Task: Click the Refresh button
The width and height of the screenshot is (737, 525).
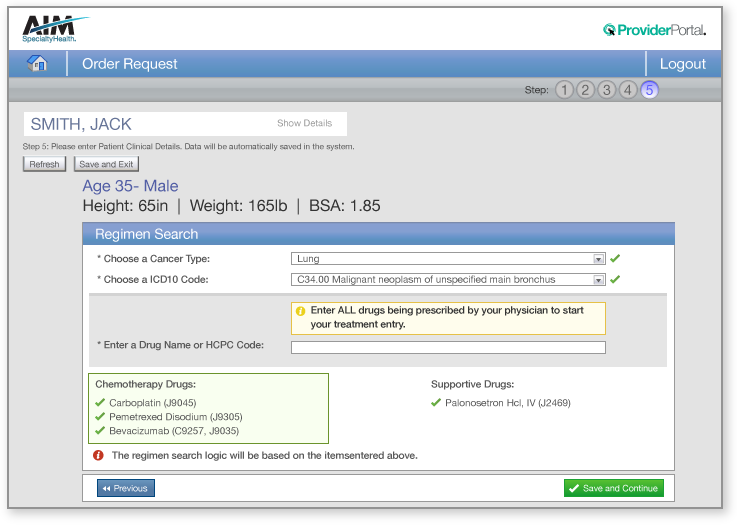Action: [x=44, y=164]
